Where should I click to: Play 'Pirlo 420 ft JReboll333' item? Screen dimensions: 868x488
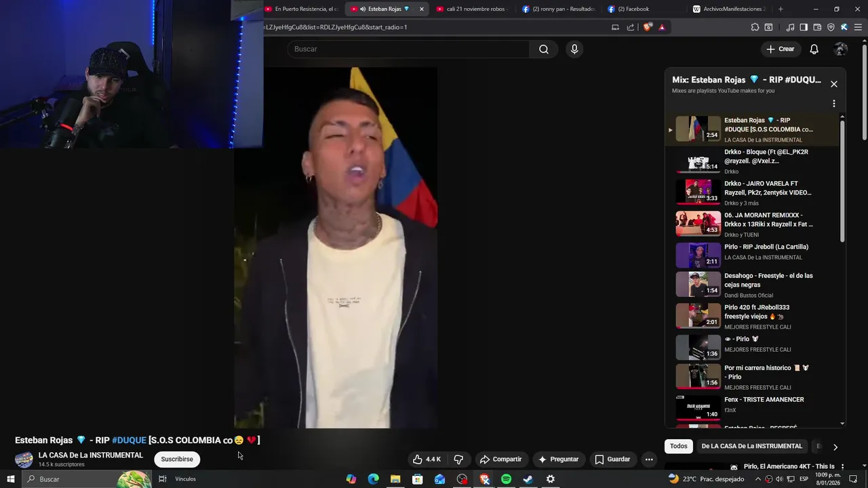[753, 316]
